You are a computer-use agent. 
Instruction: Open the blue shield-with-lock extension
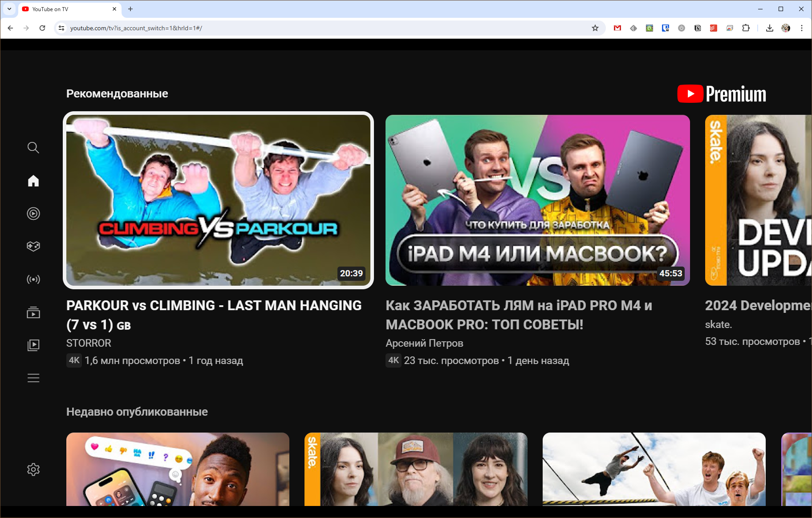coord(666,28)
